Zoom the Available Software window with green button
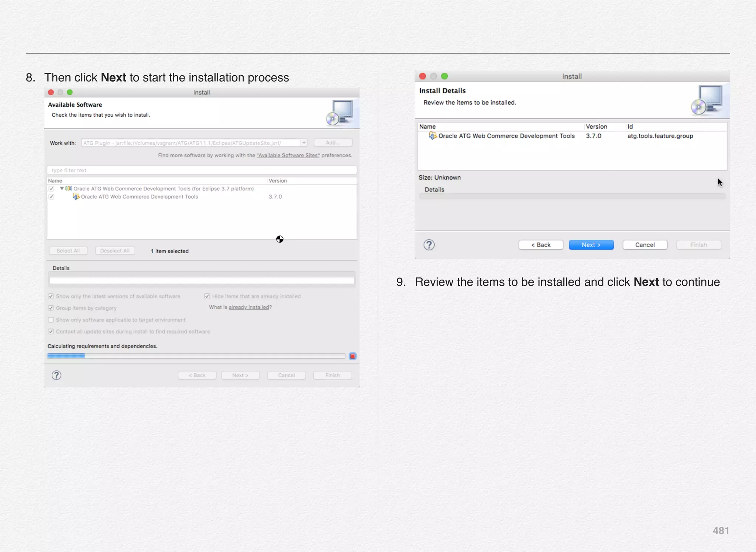The height and width of the screenshot is (552, 756). [x=70, y=92]
